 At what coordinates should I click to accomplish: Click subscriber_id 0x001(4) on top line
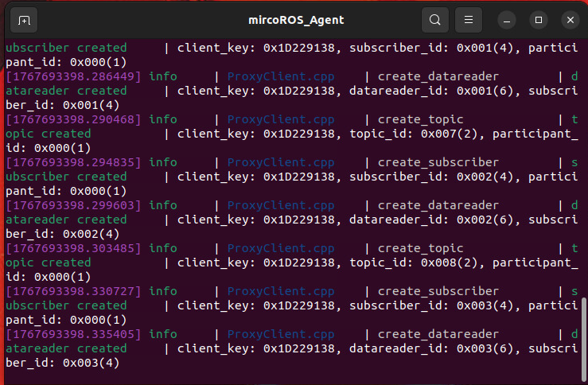(431, 48)
